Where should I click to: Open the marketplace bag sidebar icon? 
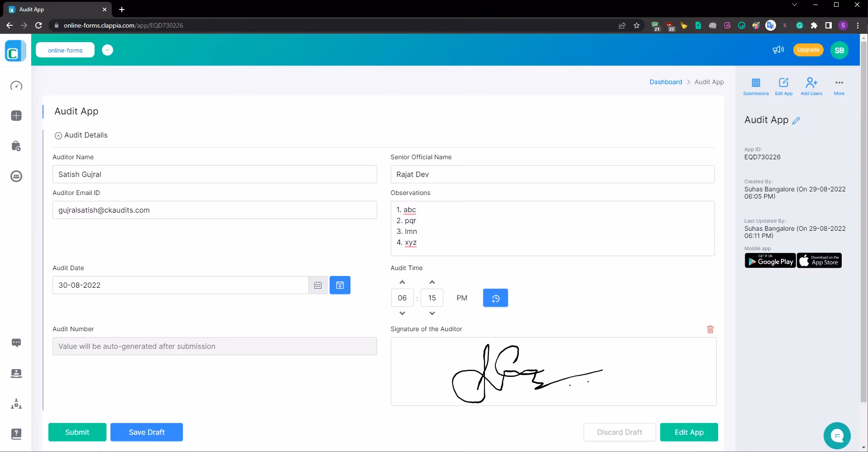point(16,146)
